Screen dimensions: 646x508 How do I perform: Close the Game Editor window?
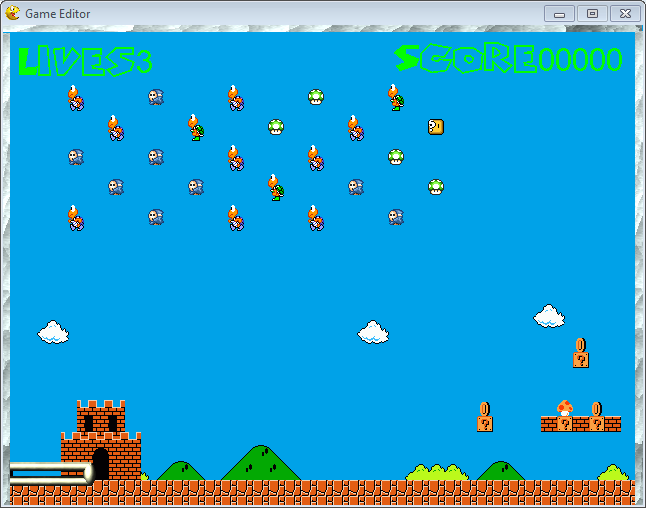pos(625,14)
